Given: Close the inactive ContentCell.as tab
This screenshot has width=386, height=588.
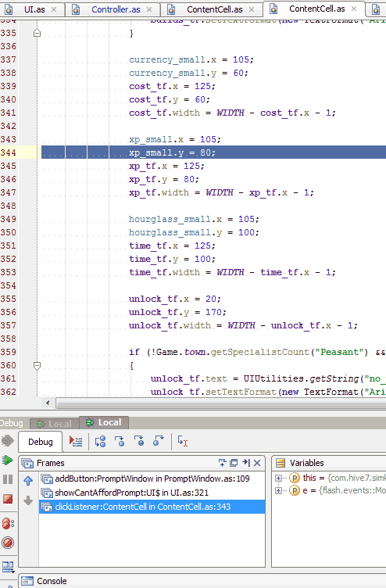Looking at the screenshot, I should point(252,9).
